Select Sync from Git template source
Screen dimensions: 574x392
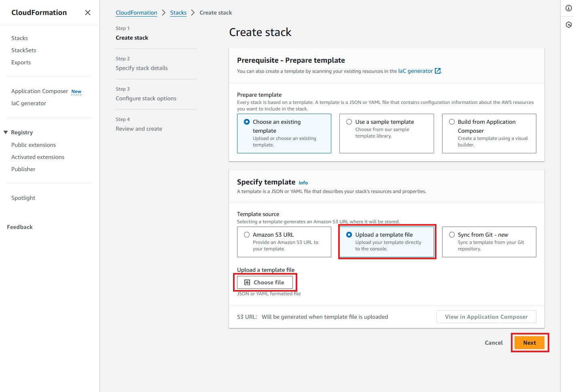coord(489,242)
